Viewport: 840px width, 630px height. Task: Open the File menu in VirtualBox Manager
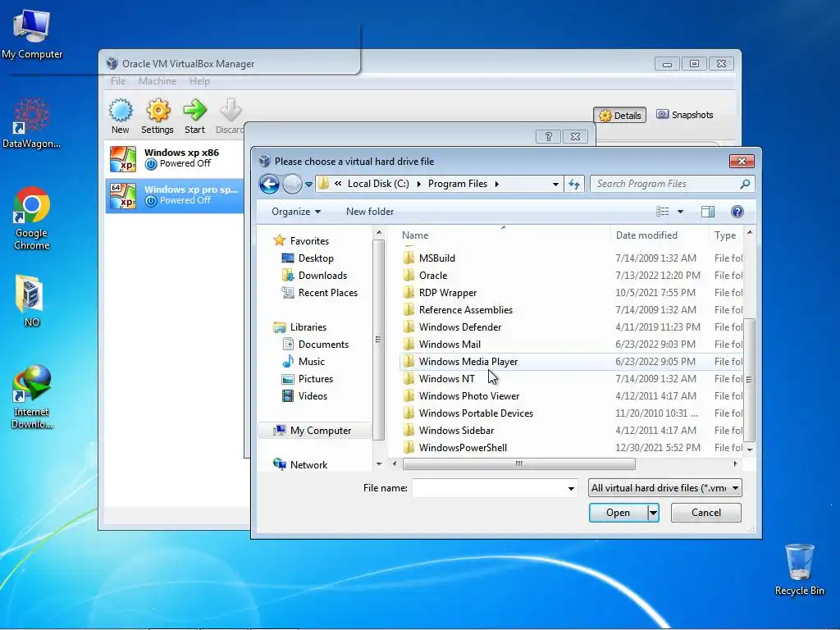(x=118, y=81)
